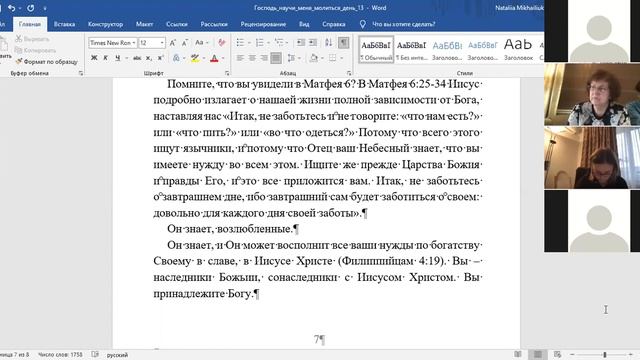Open underline style dropdown arrow
This screenshot has height=360, width=640.
(x=126, y=58)
